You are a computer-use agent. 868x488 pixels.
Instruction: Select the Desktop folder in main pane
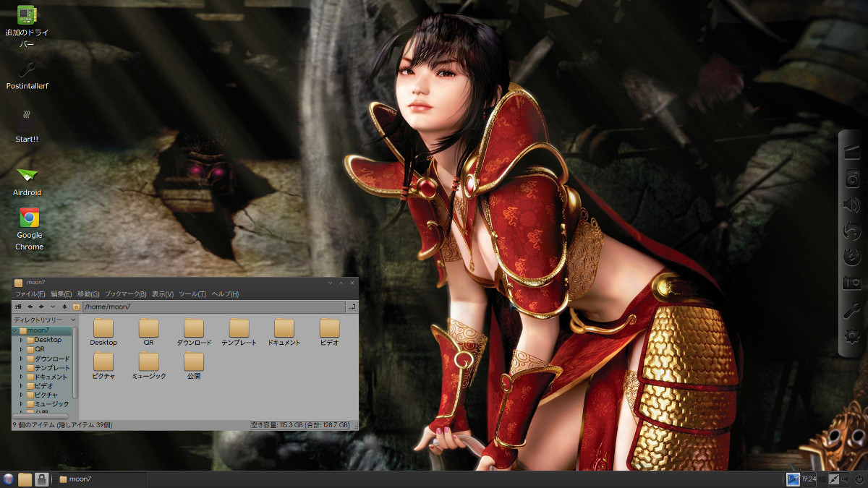(x=103, y=333)
